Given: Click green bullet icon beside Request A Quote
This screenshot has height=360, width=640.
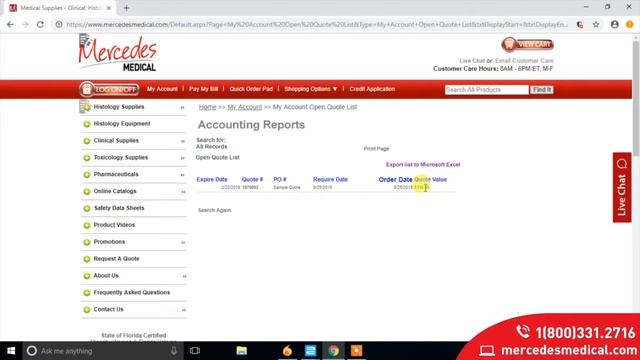Looking at the screenshot, I should 87,259.
